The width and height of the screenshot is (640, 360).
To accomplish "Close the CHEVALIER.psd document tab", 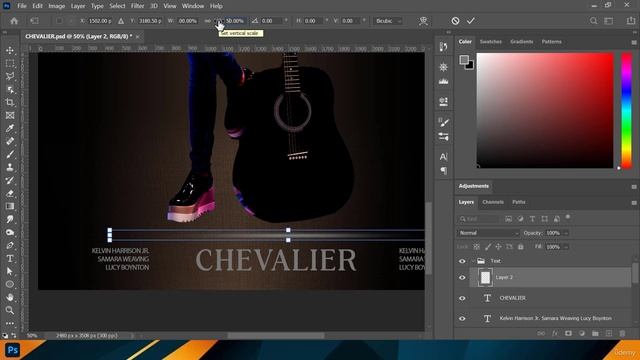I will 138,37.
